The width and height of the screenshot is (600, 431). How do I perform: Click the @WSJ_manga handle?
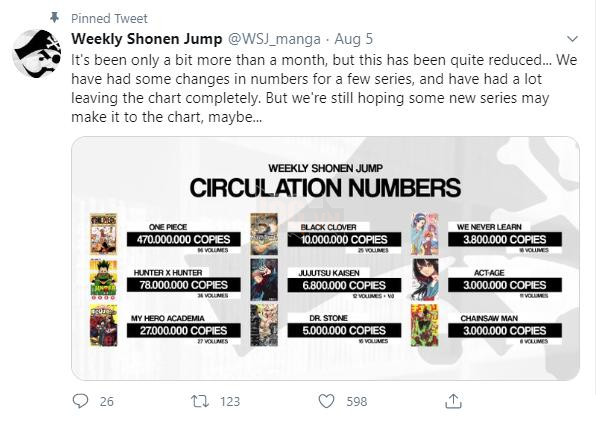pos(275,39)
